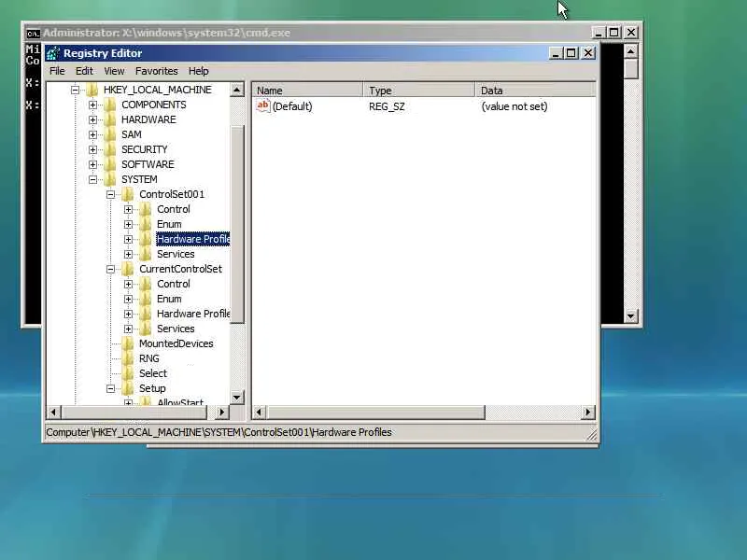Click the SAM folder icon
This screenshot has height=560, width=747.
pos(110,134)
